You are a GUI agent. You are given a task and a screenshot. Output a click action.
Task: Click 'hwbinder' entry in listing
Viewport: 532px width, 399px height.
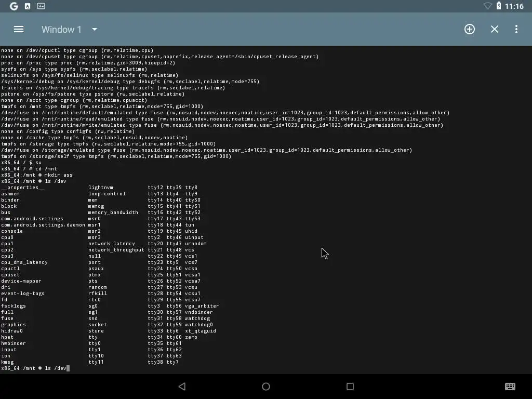pyautogui.click(x=13, y=343)
